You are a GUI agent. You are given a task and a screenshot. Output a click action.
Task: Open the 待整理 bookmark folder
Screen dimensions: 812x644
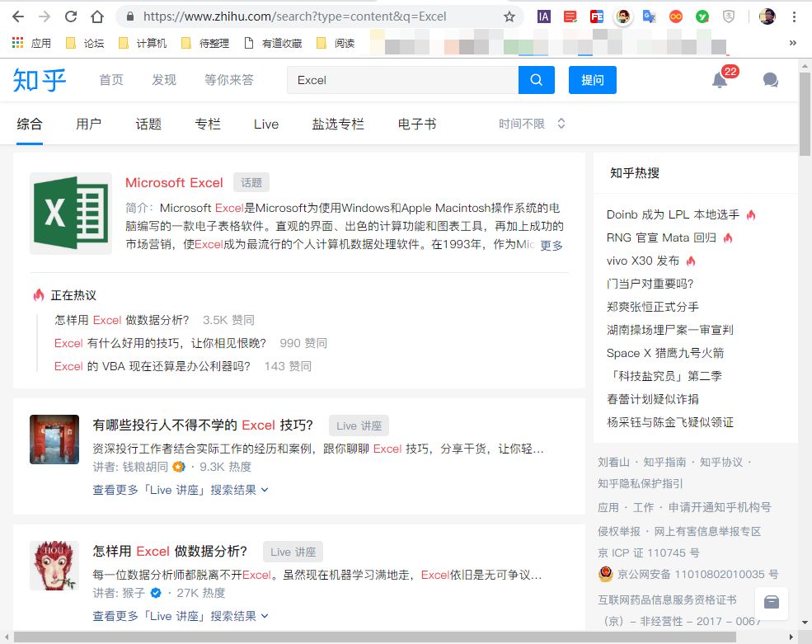[205, 43]
